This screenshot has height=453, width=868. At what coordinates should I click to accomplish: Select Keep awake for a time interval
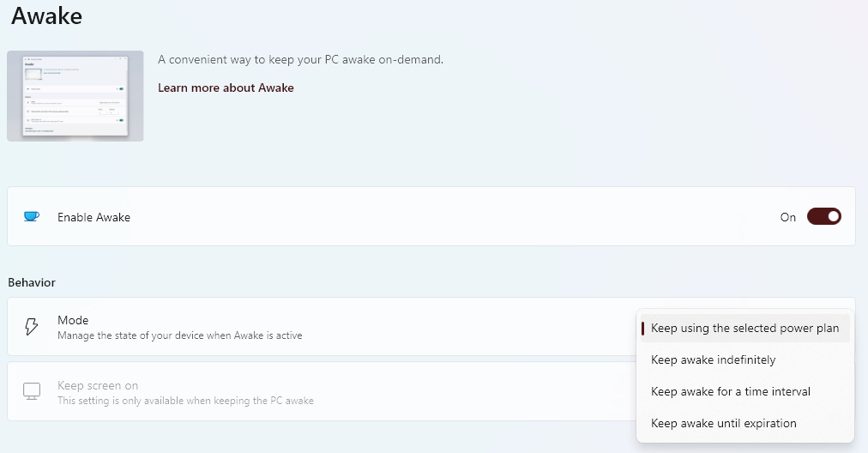point(730,391)
